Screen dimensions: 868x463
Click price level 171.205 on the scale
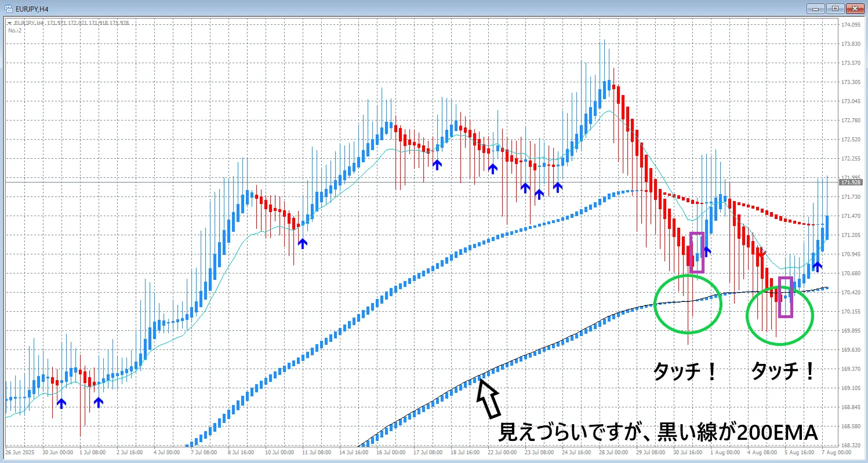tap(851, 235)
